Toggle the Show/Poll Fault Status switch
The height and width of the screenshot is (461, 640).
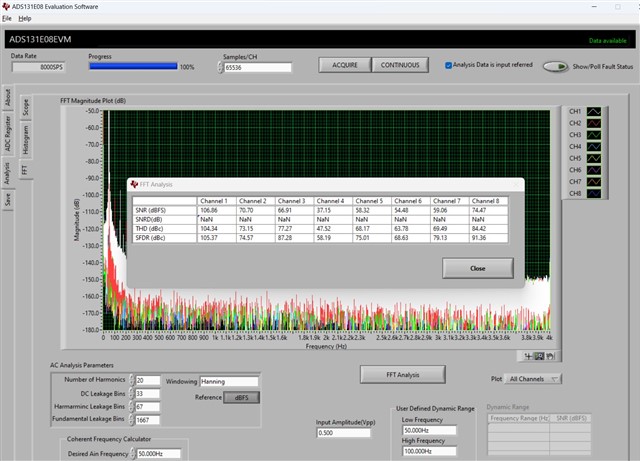pyautogui.click(x=556, y=67)
